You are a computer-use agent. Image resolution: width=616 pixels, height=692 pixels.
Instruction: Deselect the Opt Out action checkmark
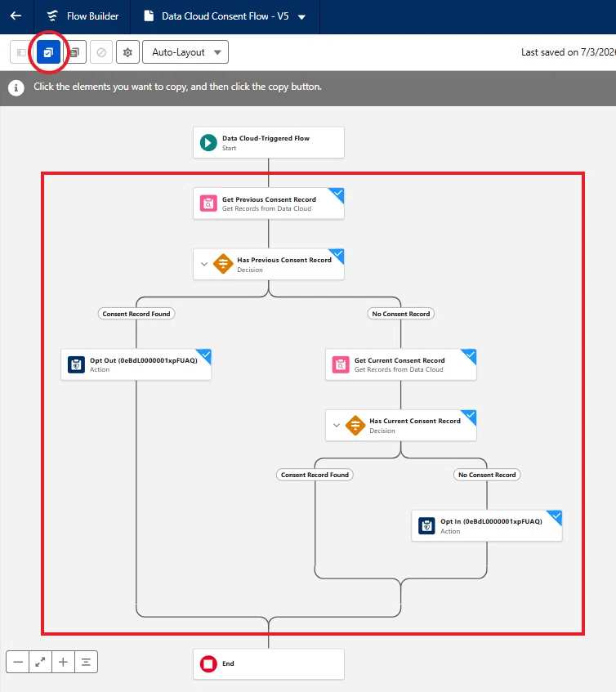click(x=205, y=355)
